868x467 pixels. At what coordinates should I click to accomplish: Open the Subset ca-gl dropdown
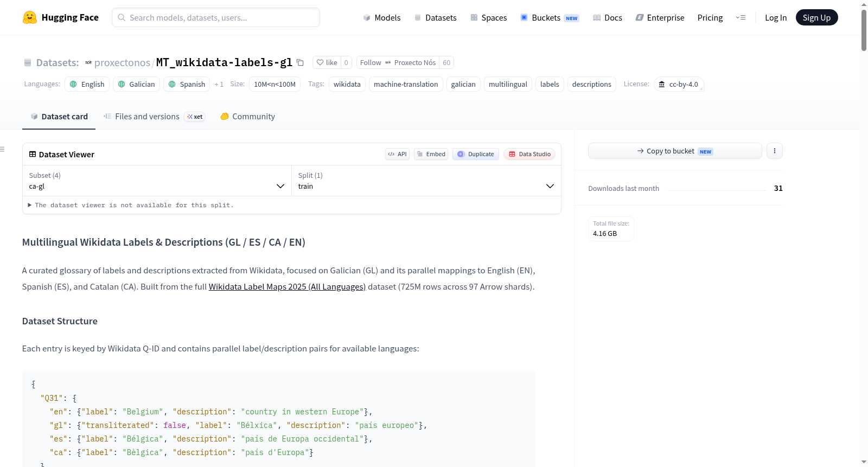click(x=157, y=181)
